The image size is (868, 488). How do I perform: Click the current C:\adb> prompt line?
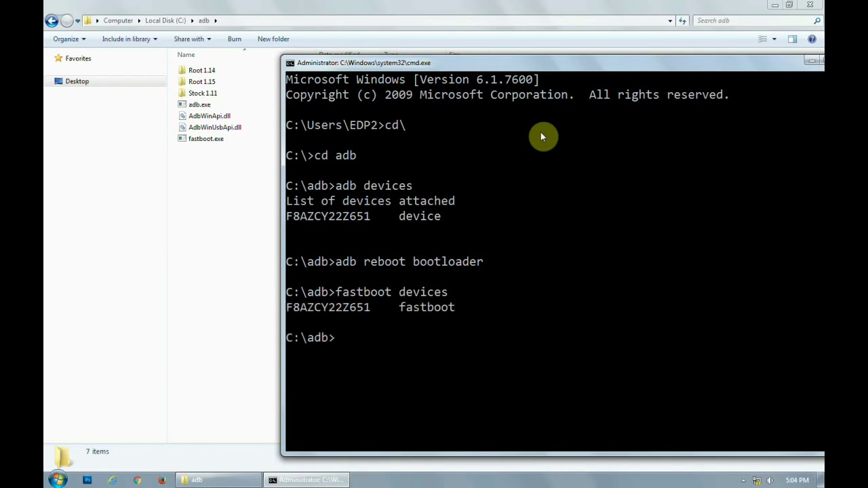[x=310, y=338]
